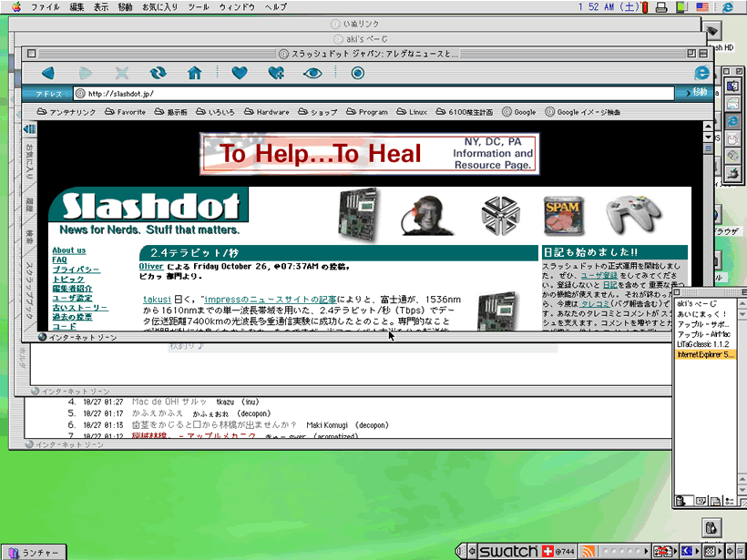Open the 編集 menu
Image resolution: width=747 pixels, height=560 pixels.
(77, 6)
